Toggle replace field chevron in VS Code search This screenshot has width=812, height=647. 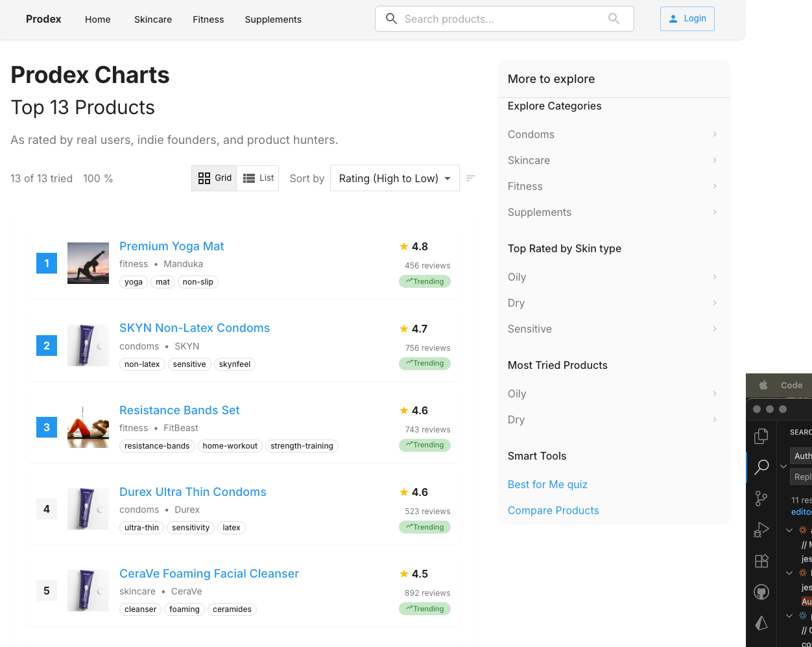pos(783,466)
